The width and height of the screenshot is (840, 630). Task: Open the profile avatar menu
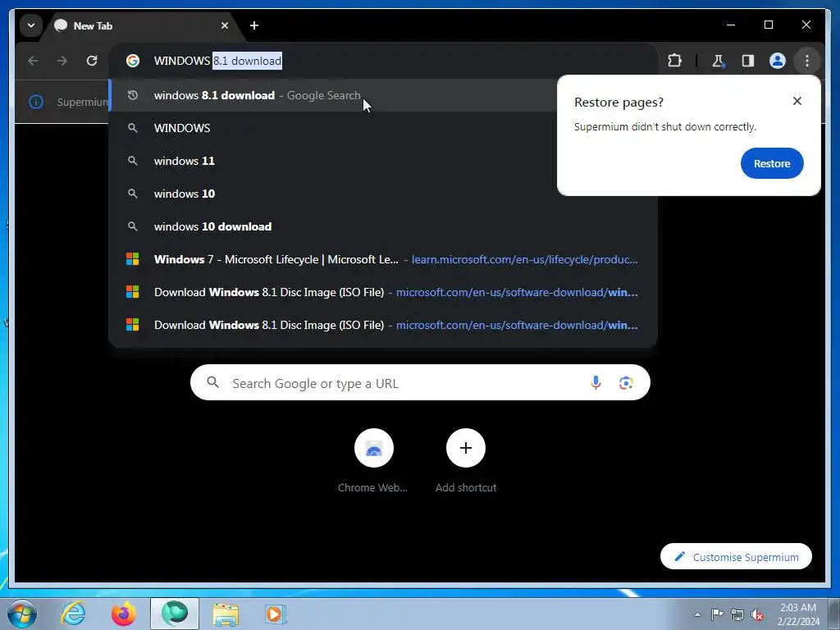pyautogui.click(x=778, y=61)
